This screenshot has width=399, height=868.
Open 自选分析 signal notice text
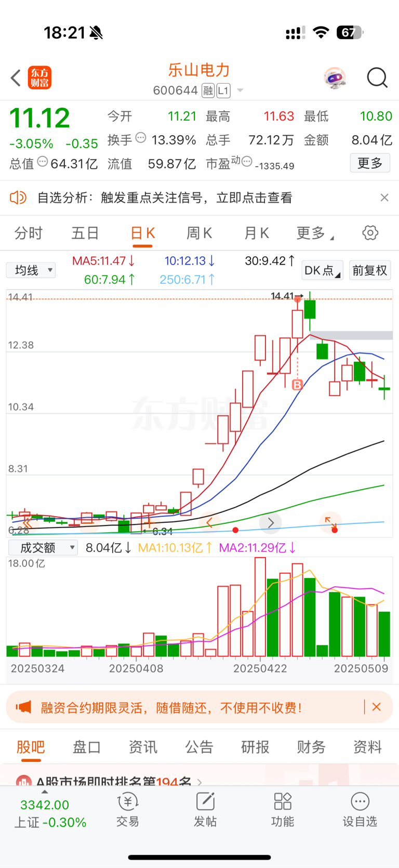click(165, 198)
